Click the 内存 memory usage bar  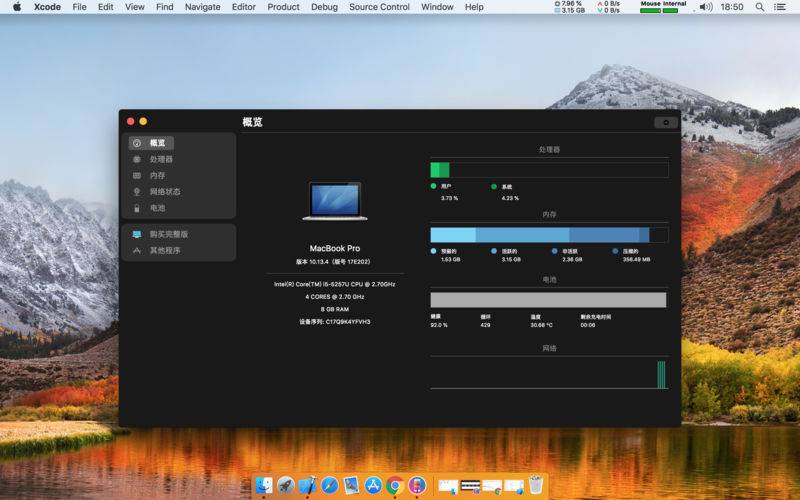click(x=549, y=235)
